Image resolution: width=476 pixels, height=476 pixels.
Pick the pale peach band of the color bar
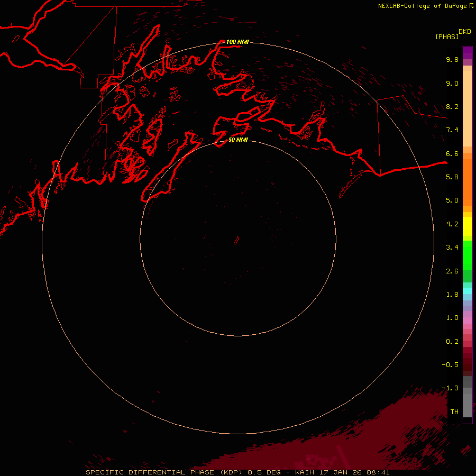pyautogui.click(x=467, y=108)
